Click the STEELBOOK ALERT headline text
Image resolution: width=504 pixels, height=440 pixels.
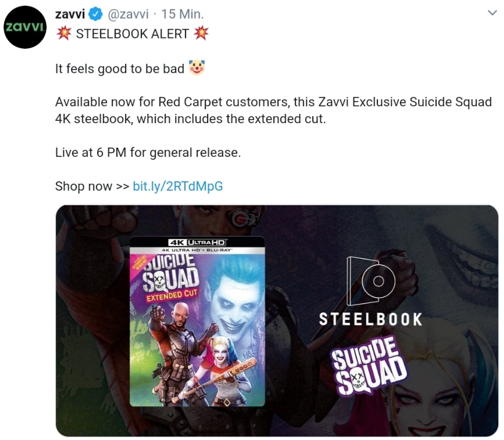pos(133,34)
